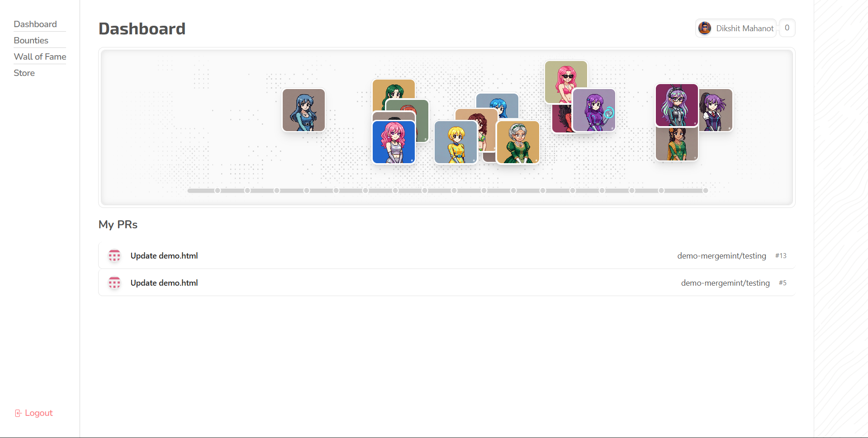The height and width of the screenshot is (438, 868).
Task: Click the logout door icon
Action: (x=18, y=413)
